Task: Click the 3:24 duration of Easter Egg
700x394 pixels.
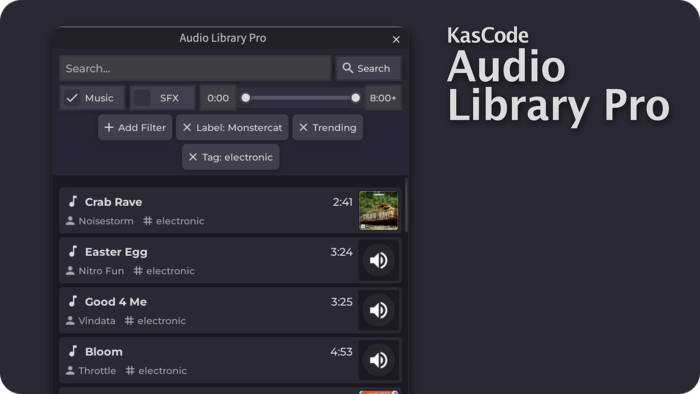Action: [x=342, y=252]
